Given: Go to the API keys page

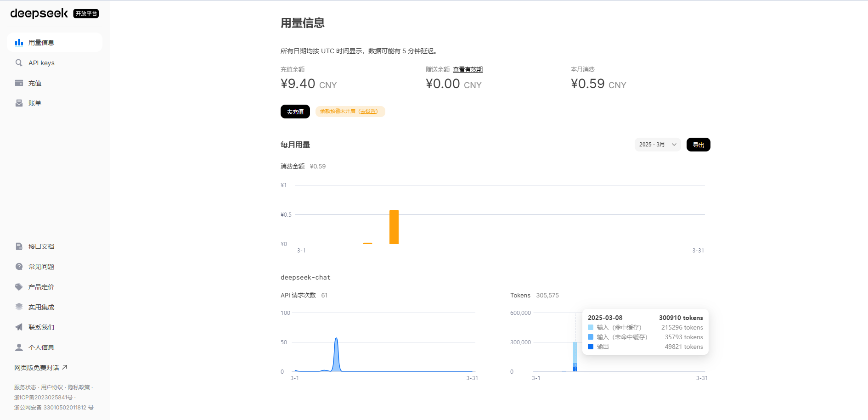Looking at the screenshot, I should click(x=55, y=63).
